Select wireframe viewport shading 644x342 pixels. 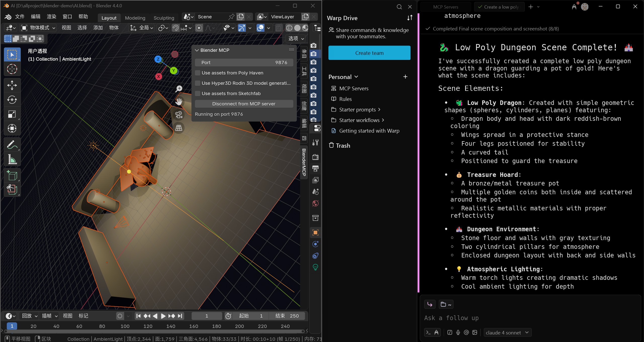pyautogui.click(x=289, y=28)
